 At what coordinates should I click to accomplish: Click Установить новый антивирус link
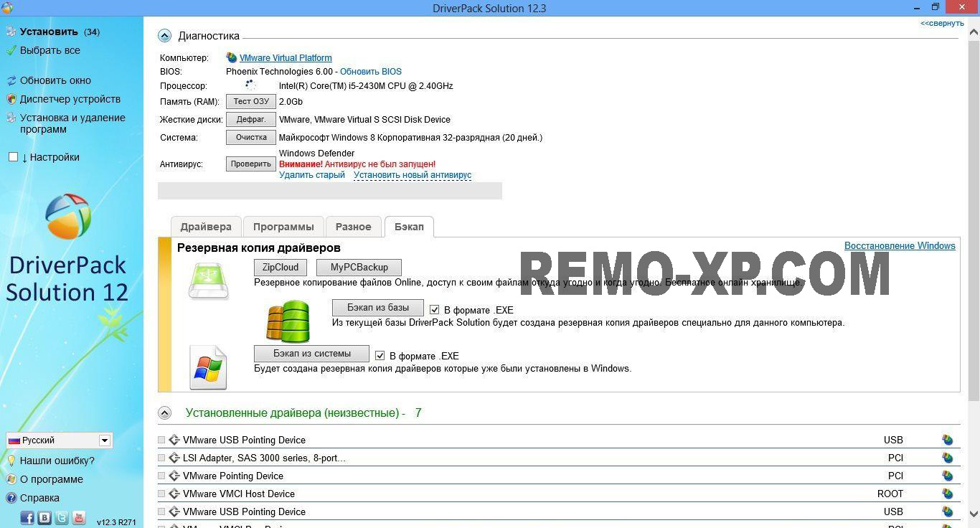pyautogui.click(x=413, y=174)
